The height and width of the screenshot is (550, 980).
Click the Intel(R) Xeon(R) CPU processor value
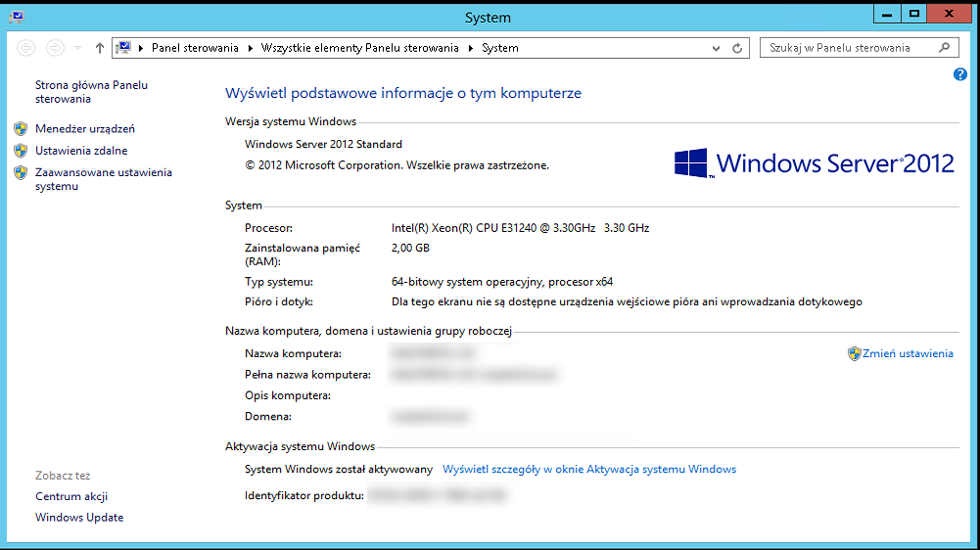pyautogui.click(x=520, y=228)
